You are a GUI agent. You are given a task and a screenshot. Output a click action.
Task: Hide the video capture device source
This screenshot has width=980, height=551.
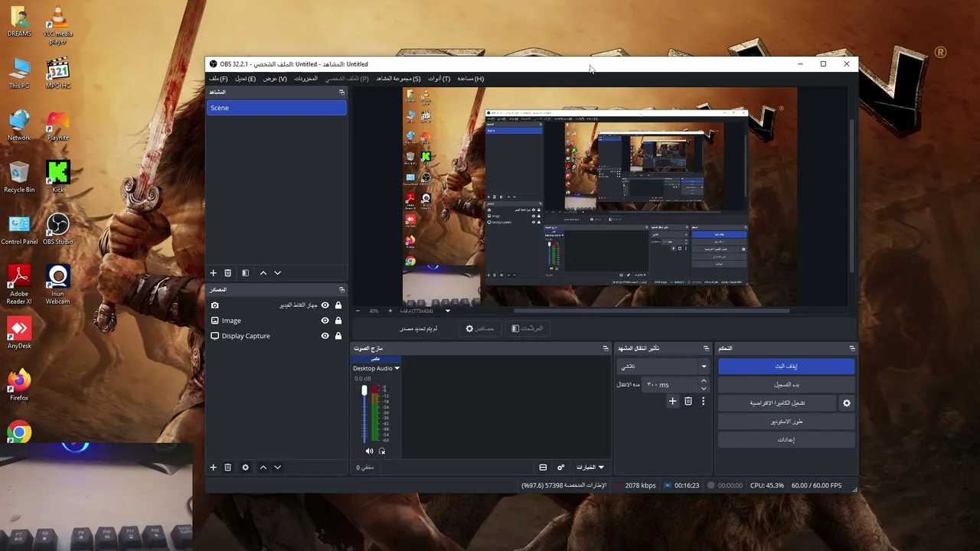click(x=325, y=305)
